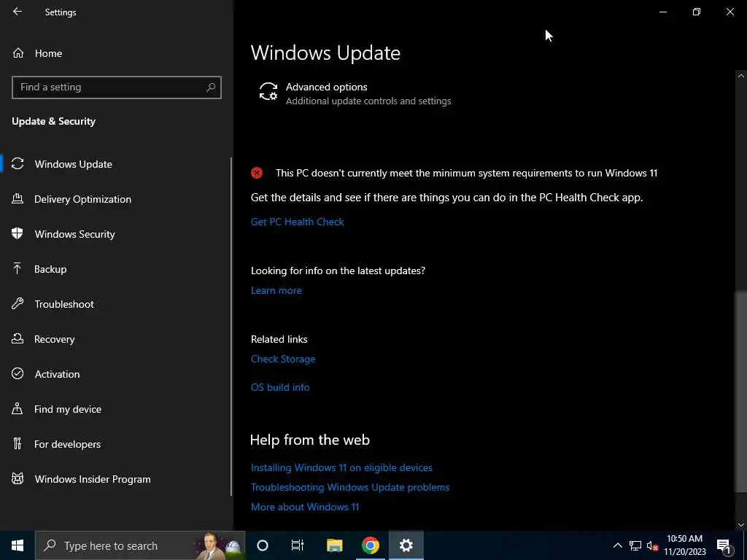Click the Update & Security heading
Image resolution: width=747 pixels, height=560 pixels.
click(53, 122)
